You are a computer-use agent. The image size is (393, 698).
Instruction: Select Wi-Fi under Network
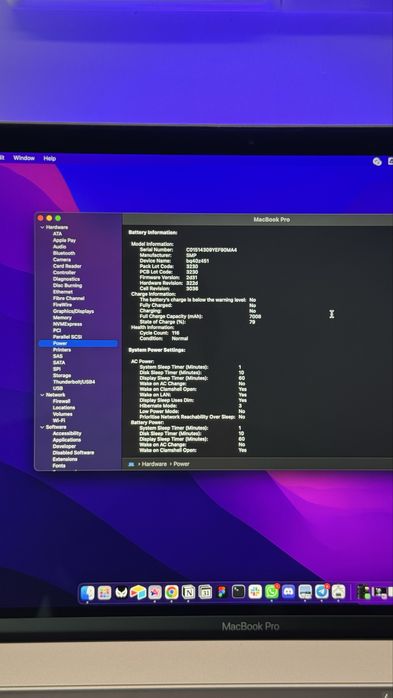(x=59, y=421)
